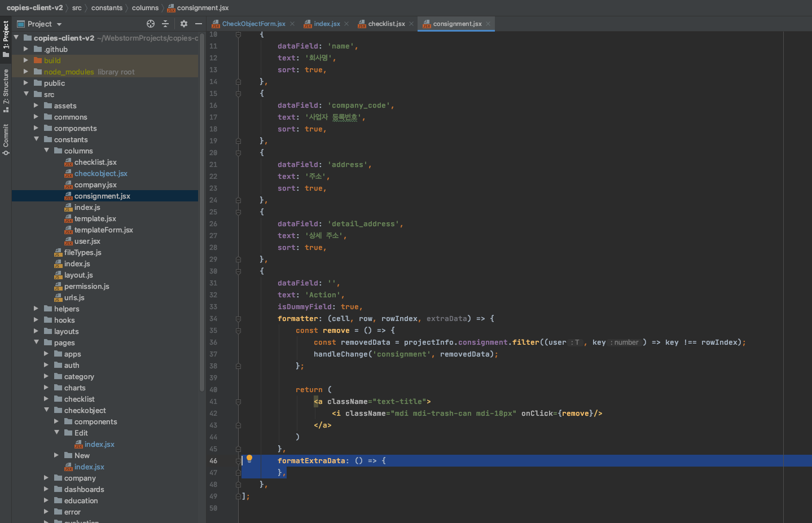This screenshot has height=523, width=812.
Task: Select checklist.jsx in project tree
Action: pos(95,162)
